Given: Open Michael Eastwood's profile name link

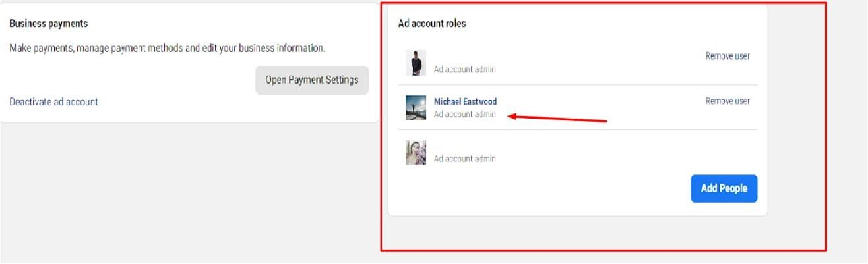Looking at the screenshot, I should click(465, 101).
